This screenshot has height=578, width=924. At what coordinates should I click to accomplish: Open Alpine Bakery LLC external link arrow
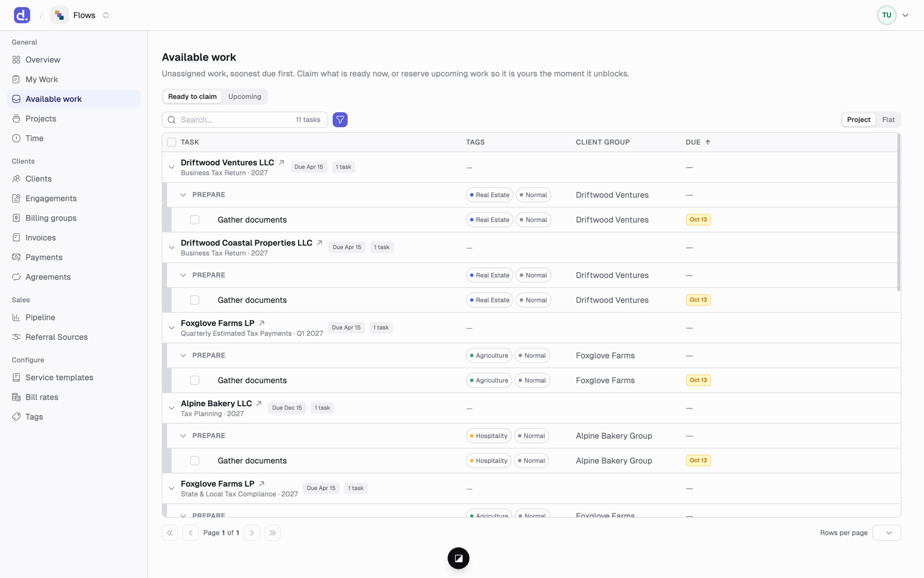tap(259, 403)
